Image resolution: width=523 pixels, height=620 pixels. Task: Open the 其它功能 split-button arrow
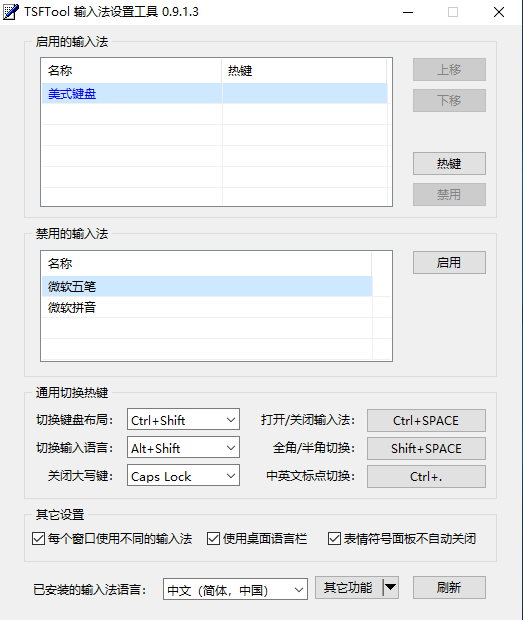click(391, 587)
